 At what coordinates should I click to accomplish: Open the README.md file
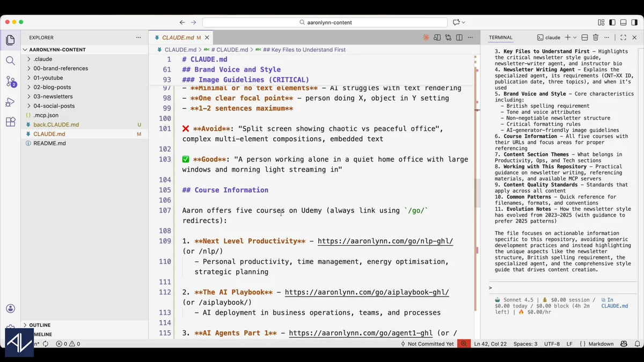(x=84, y=143)
